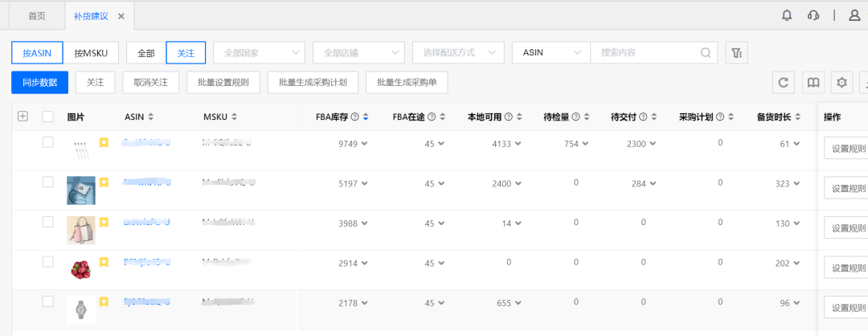This screenshot has height=336, width=868.
Task: Sort by 本地可用 column
Action: [518, 117]
